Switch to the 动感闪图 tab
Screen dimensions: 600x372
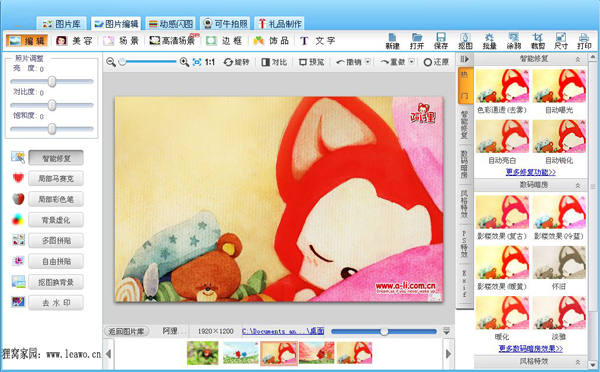click(171, 24)
